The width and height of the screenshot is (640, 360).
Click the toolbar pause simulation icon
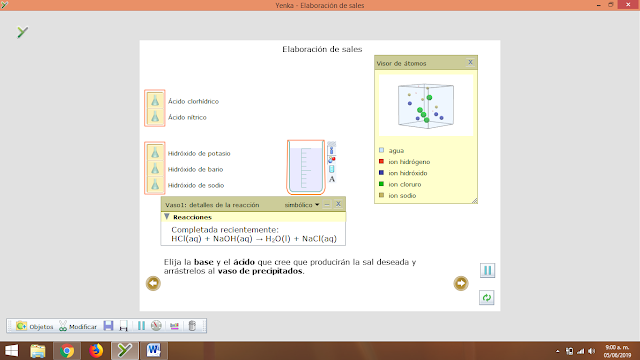141,326
